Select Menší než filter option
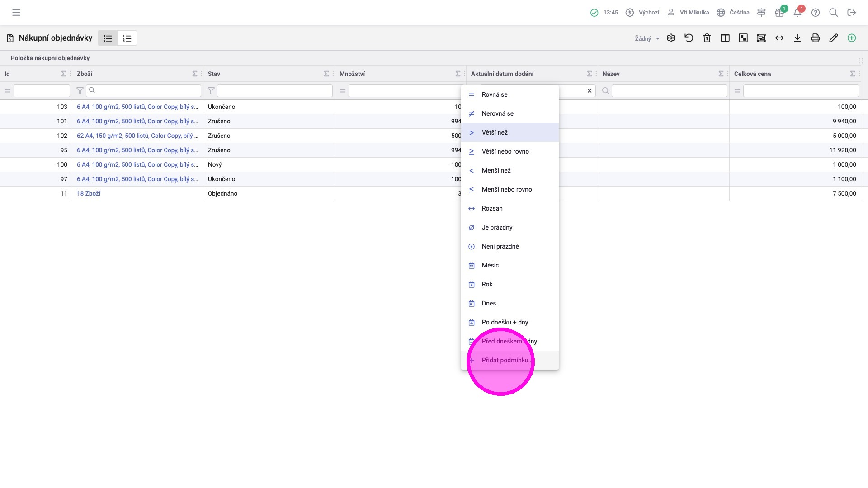 [496, 170]
